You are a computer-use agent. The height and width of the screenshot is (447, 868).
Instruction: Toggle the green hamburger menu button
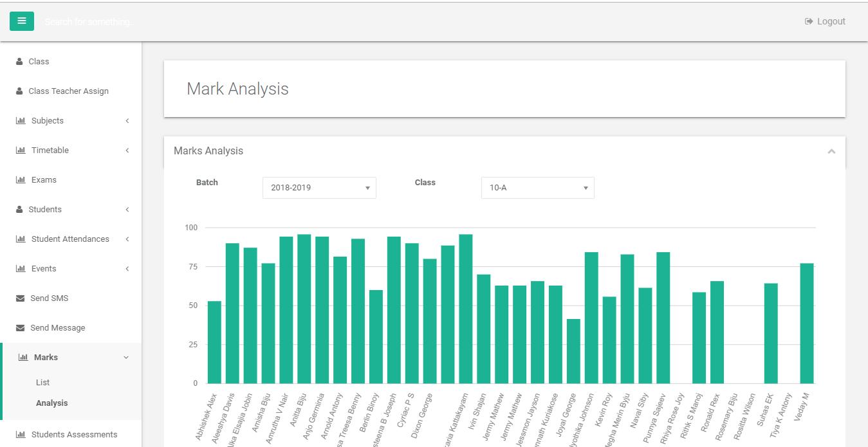point(21,21)
